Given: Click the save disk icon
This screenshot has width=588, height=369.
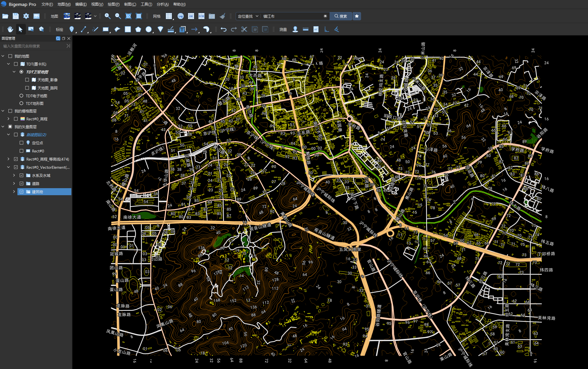Looking at the screenshot, I should coord(16,16).
